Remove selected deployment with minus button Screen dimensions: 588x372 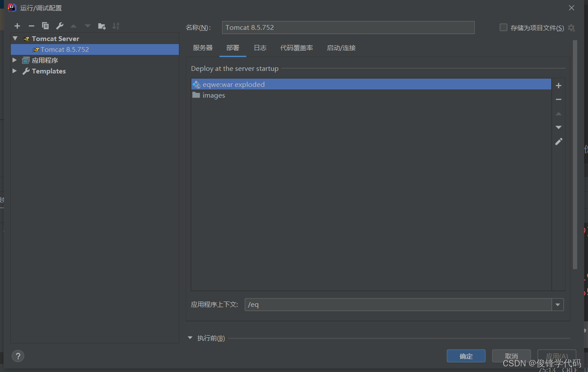[x=559, y=99]
